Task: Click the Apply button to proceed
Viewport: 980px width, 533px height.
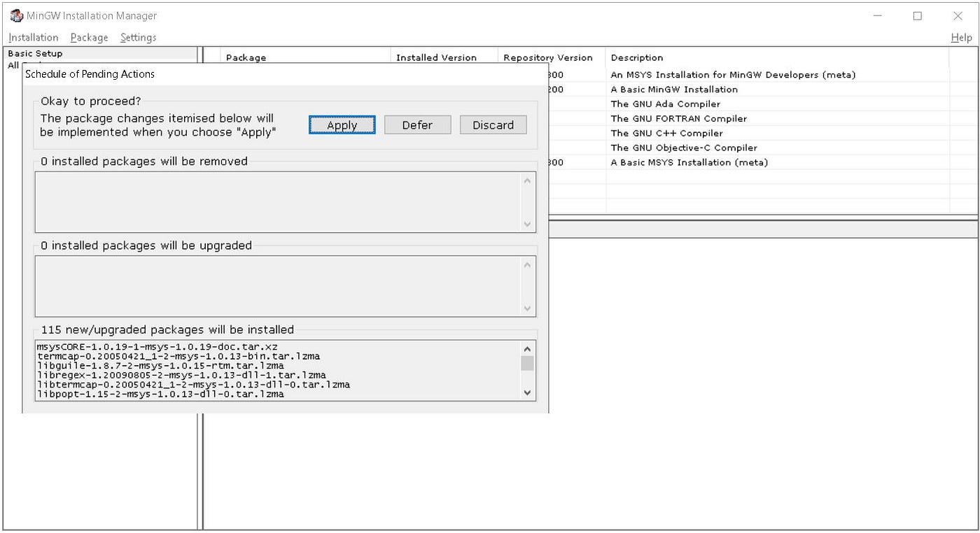Action: (x=342, y=125)
